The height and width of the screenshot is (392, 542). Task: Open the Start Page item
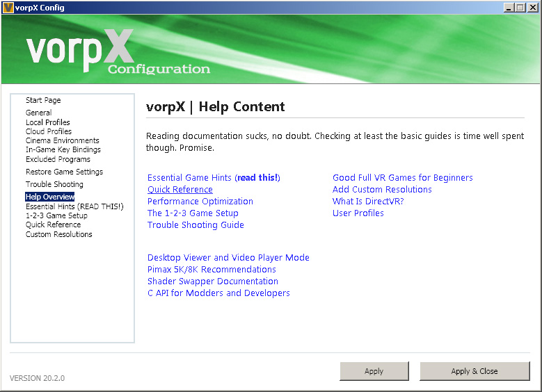(43, 100)
